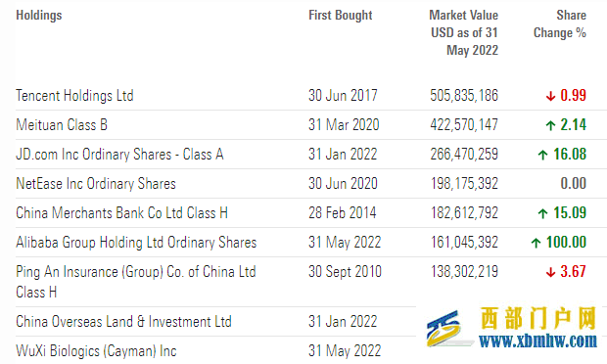Select JD.com Inc Ordinary Shares - Class A

pos(119,155)
